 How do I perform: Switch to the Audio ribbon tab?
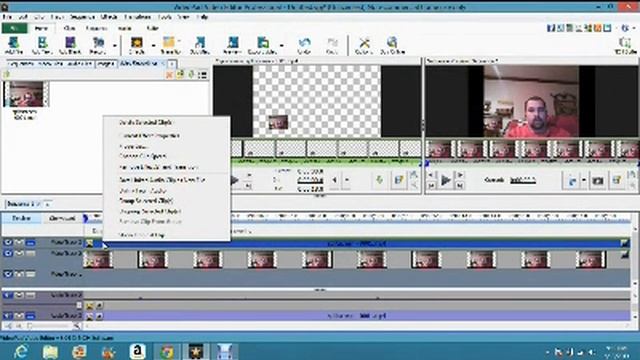click(x=124, y=28)
